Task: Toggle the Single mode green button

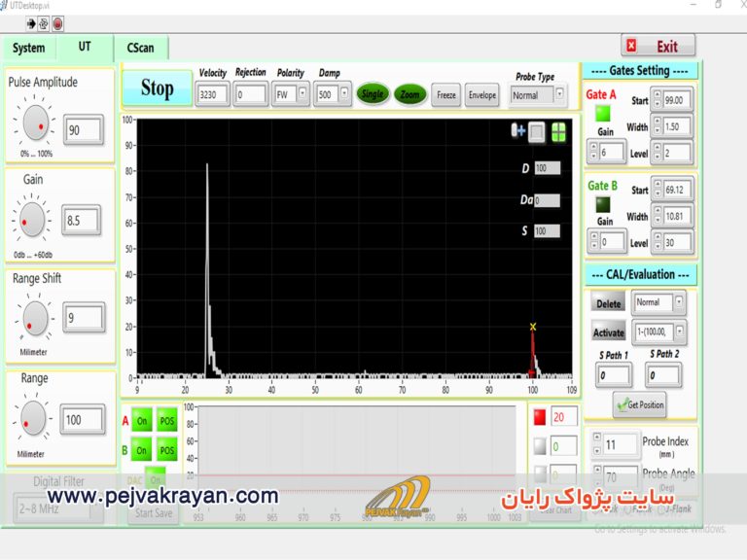Action: coord(372,94)
